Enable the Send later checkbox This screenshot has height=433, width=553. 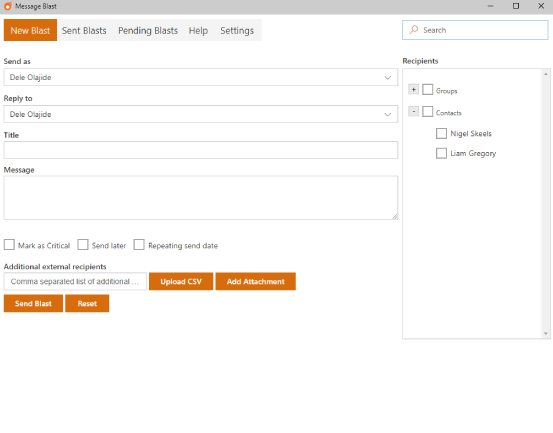pos(83,245)
